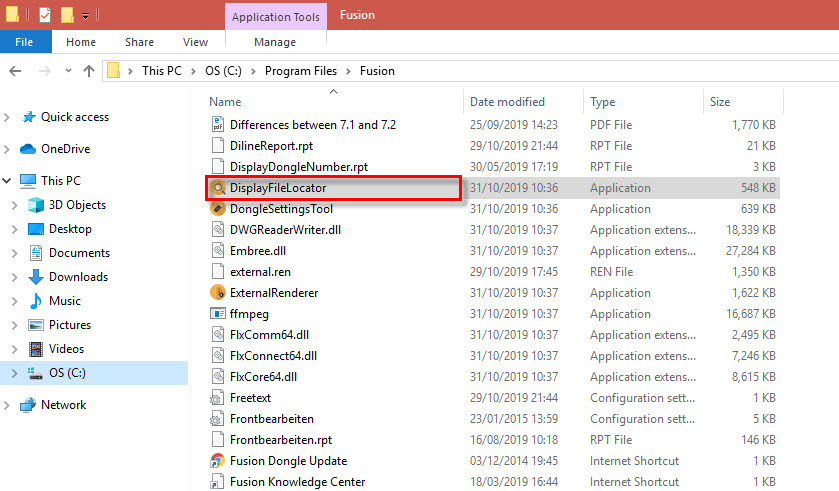Click the DongleSettingsTool application icon
The width and height of the screenshot is (839, 491).
[218, 209]
